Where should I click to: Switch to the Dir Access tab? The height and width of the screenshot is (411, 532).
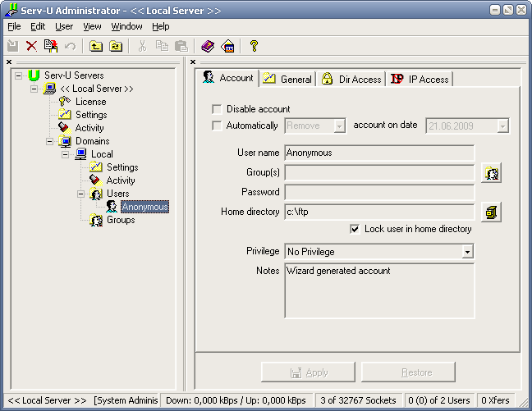351,79
